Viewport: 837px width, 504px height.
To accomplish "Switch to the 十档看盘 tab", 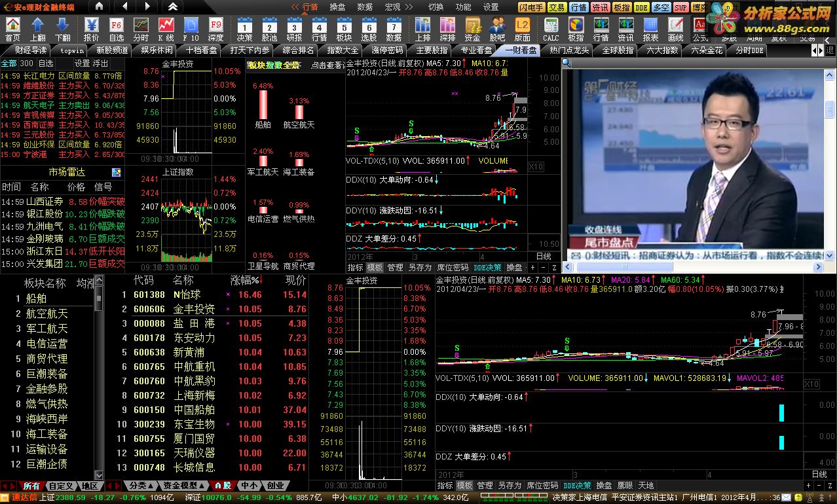I will [202, 50].
